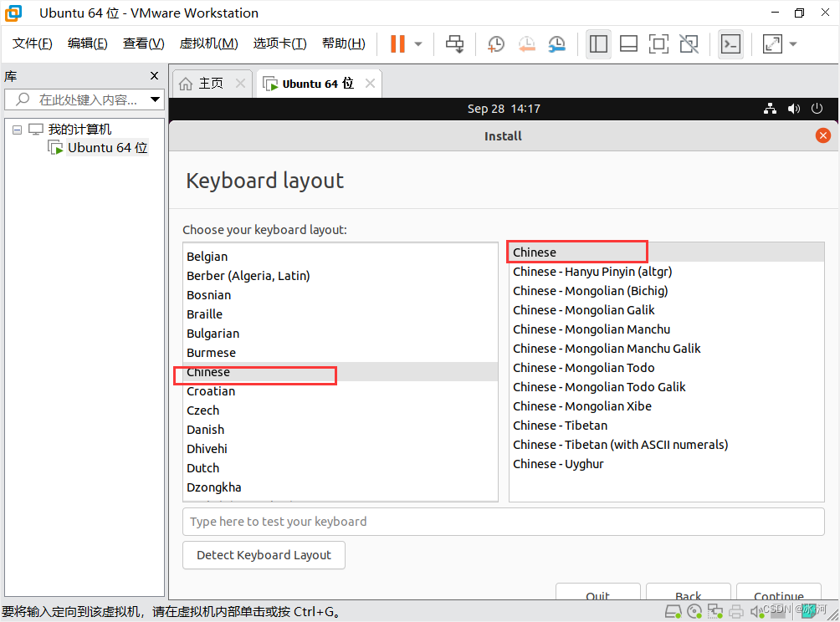
Task: Click the Pause virtual machine icon
Action: (397, 44)
